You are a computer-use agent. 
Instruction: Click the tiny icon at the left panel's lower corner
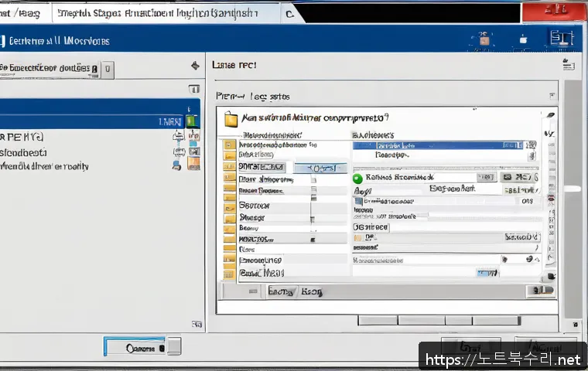pyautogui.click(x=197, y=324)
